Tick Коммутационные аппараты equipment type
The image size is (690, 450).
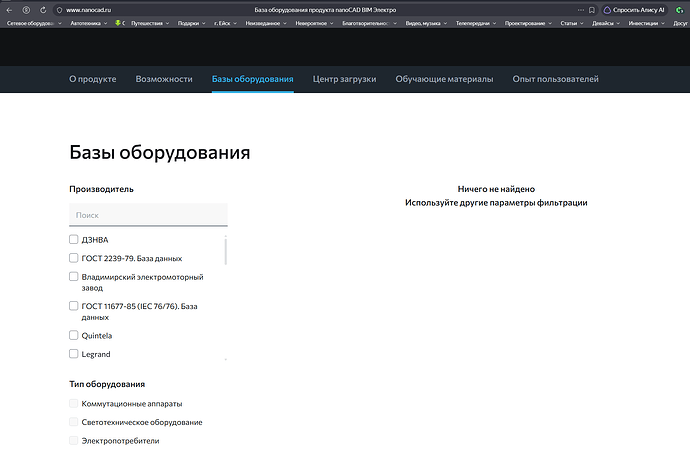tap(73, 403)
